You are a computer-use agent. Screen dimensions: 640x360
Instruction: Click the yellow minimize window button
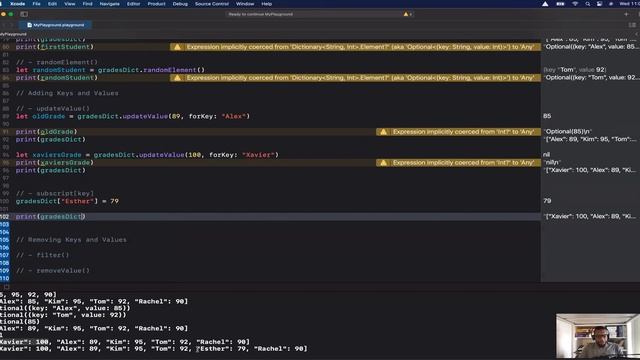[4, 14]
